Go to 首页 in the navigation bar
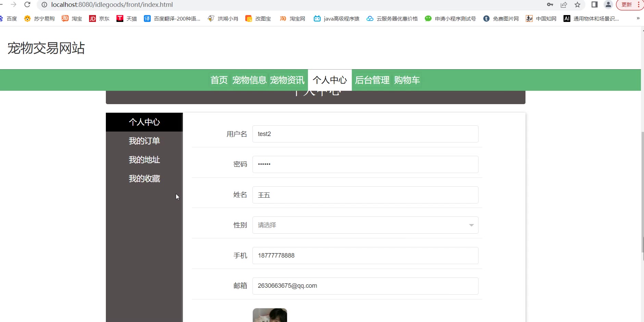644x322 pixels. (219, 80)
